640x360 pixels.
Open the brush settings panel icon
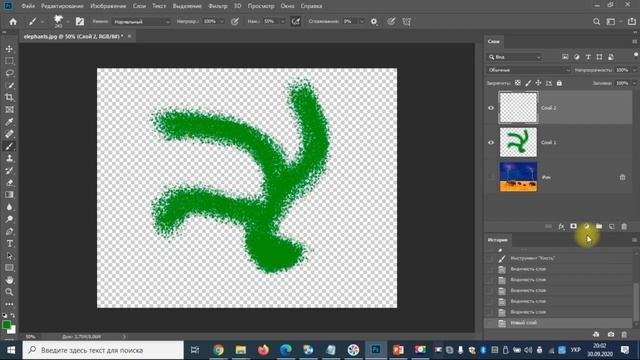click(x=80, y=22)
